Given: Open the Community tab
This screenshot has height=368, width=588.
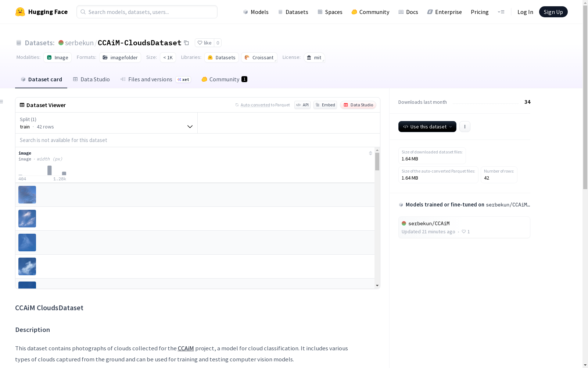Looking at the screenshot, I should click(x=224, y=79).
